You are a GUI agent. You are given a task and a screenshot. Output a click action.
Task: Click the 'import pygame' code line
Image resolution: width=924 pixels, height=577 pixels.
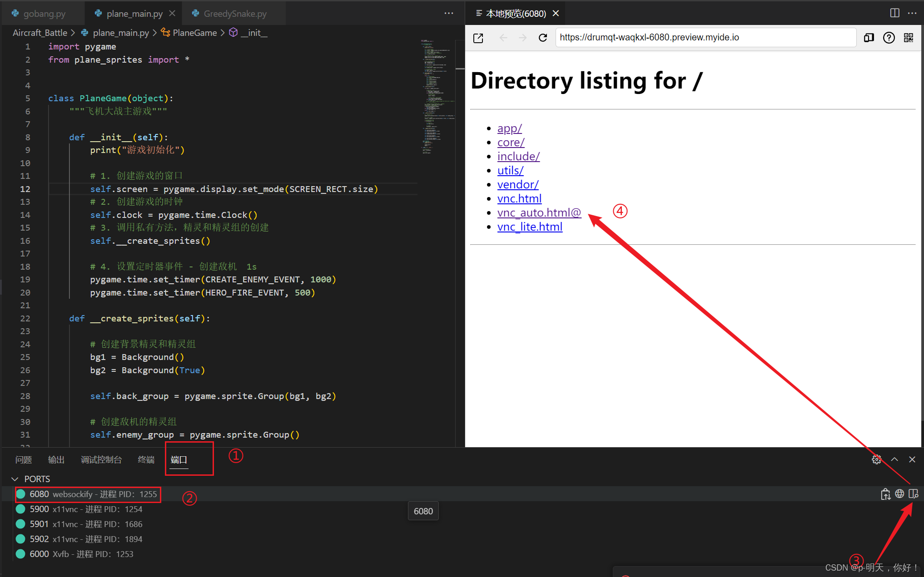(82, 47)
